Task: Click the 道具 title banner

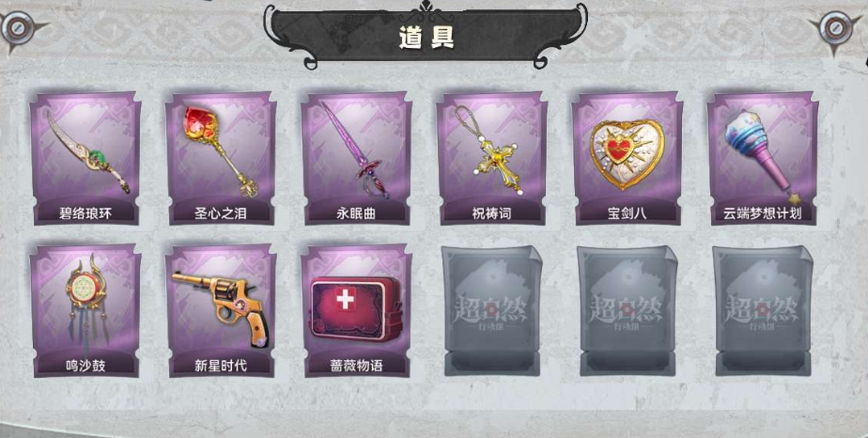Action: click(x=426, y=37)
